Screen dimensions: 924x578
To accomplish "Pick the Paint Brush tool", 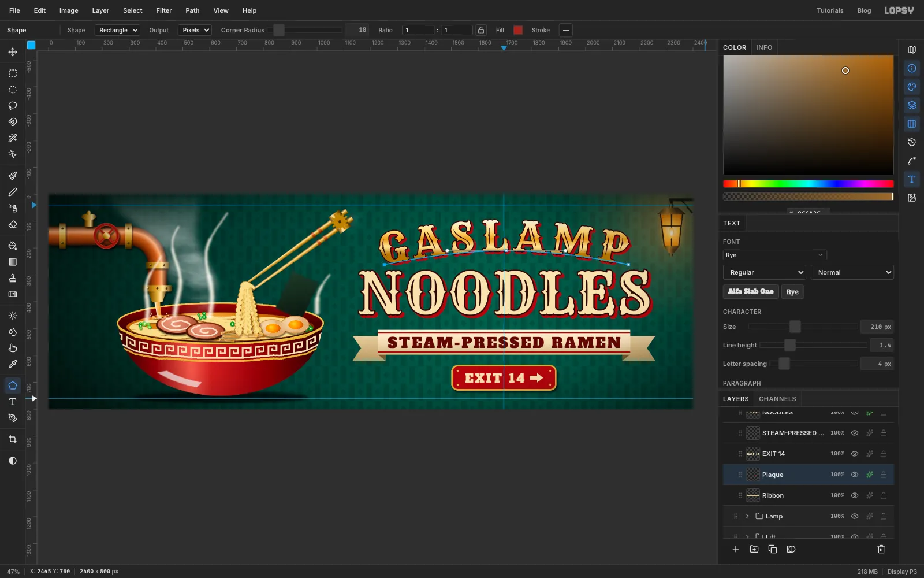I will coord(13,176).
